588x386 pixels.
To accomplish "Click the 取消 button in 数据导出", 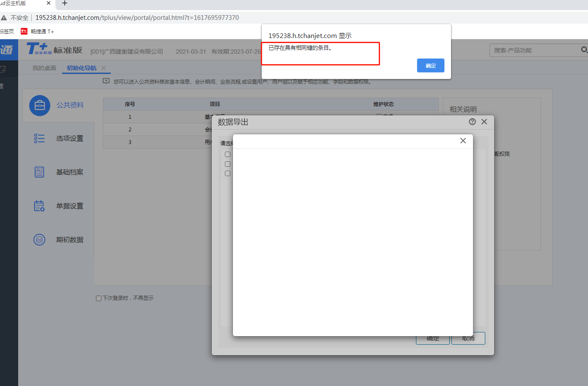I will (x=468, y=338).
